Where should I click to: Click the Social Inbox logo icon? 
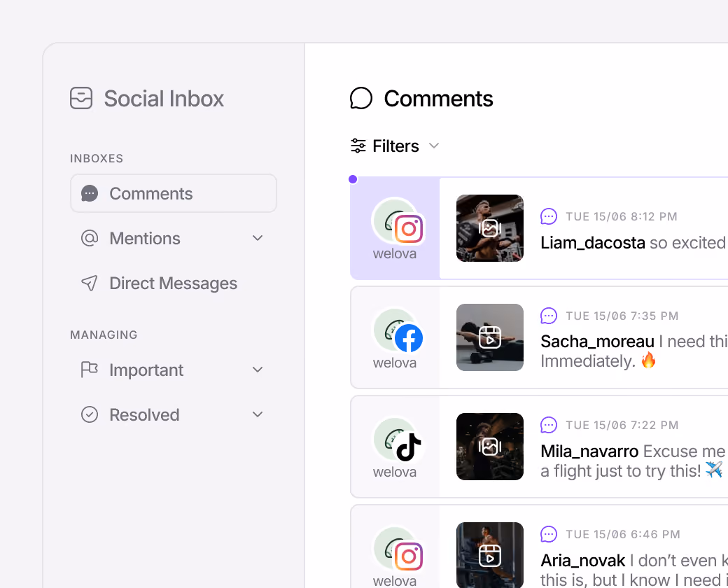[81, 98]
